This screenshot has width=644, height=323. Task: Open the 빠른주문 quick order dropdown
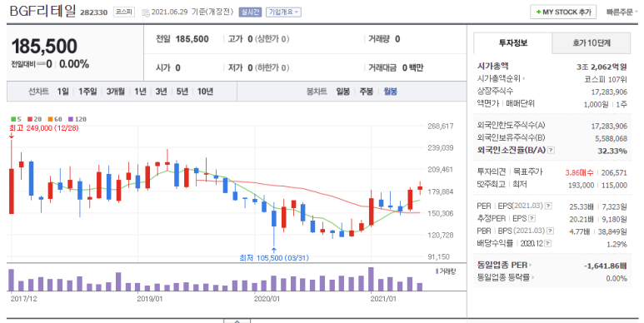(x=622, y=12)
